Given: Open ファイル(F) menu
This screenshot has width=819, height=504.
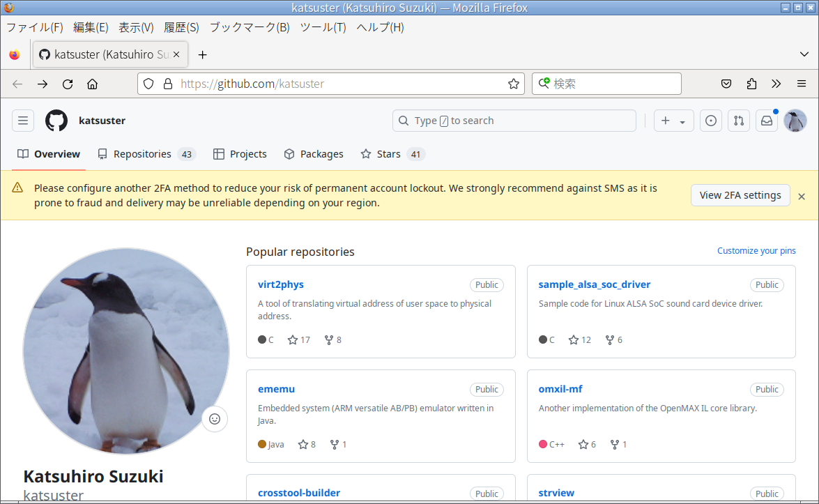Looking at the screenshot, I should [x=34, y=27].
